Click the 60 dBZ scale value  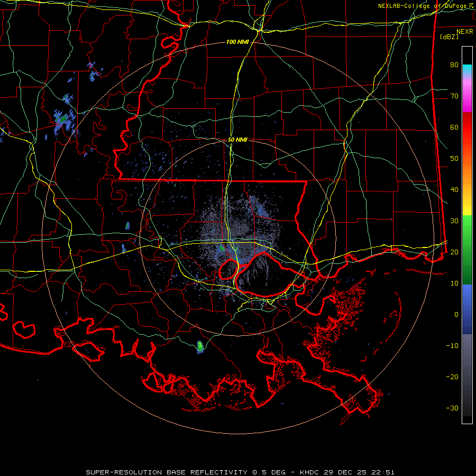coord(454,127)
